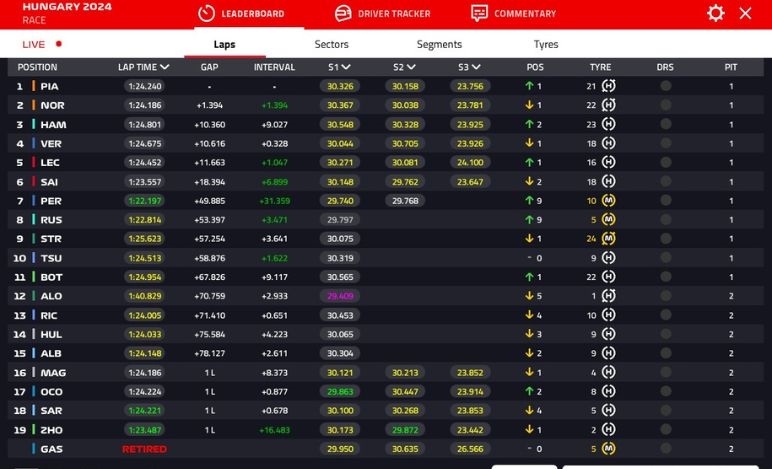This screenshot has width=772, height=469.
Task: Click the Commentary speech bubble icon
Action: 480,14
